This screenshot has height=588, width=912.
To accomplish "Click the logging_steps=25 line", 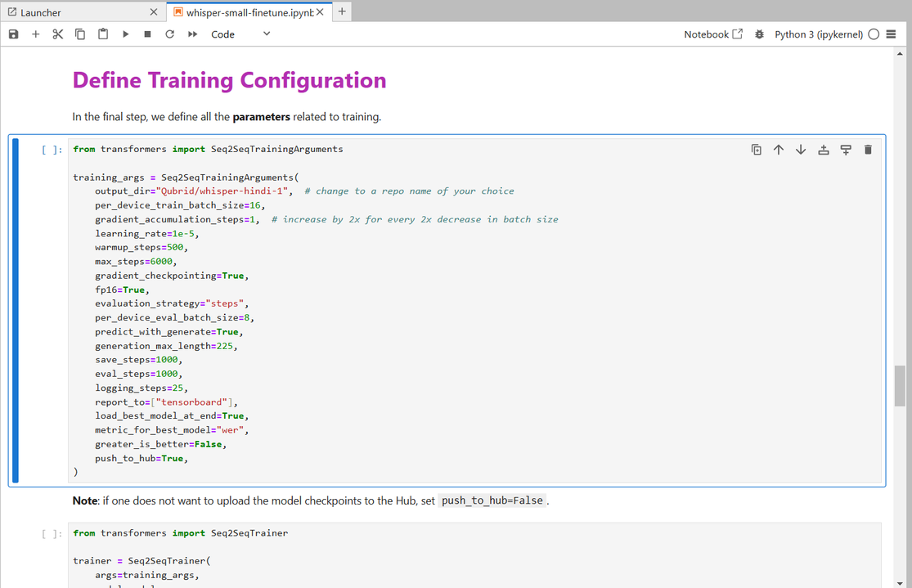I will 142,388.
